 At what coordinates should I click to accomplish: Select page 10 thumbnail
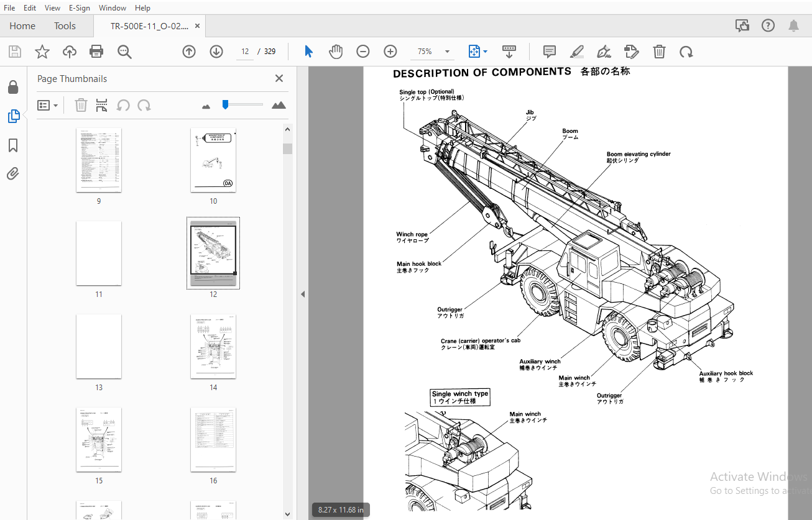pyautogui.click(x=213, y=160)
